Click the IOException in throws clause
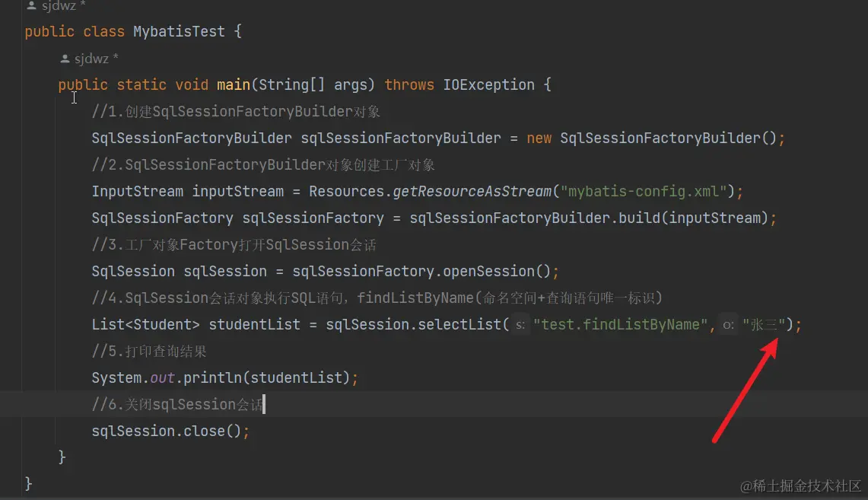This screenshot has height=500, width=868. [489, 84]
